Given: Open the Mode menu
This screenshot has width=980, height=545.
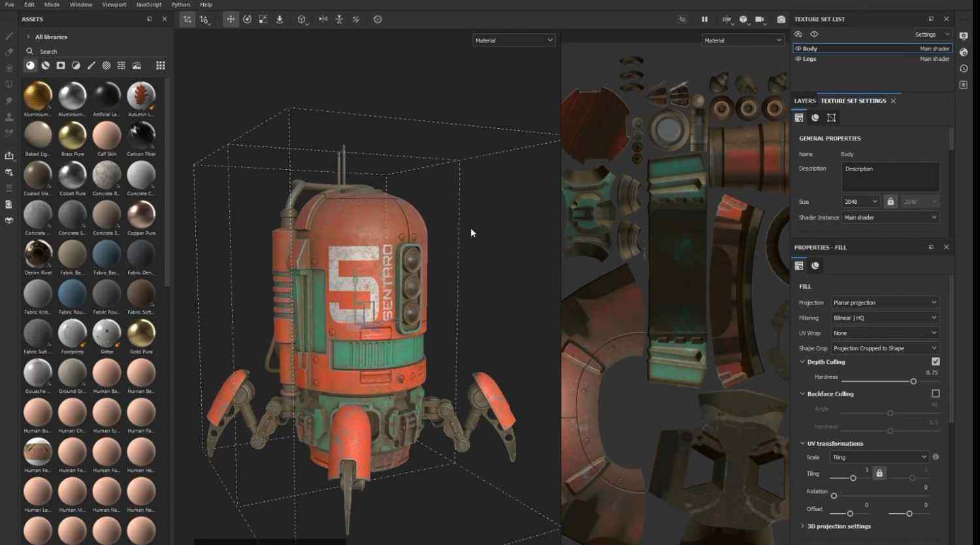Looking at the screenshot, I should [x=52, y=5].
